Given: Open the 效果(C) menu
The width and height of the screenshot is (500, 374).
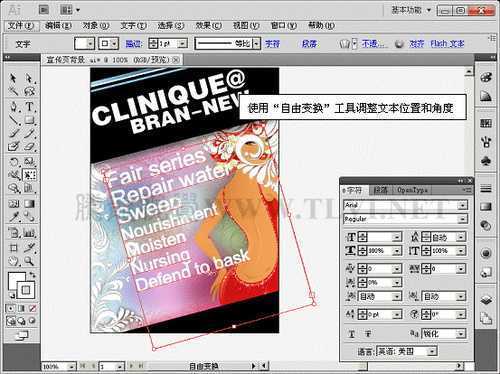Looking at the screenshot, I should point(208,26).
